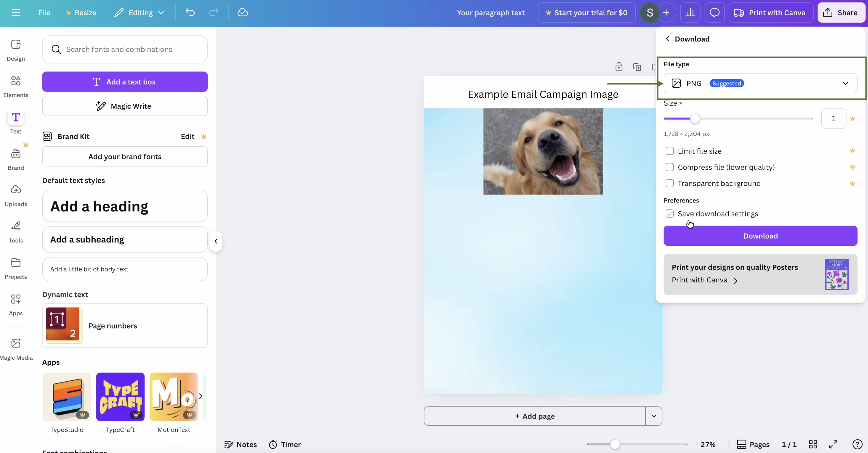Open the comments speech bubble icon
The height and width of the screenshot is (453, 868).
click(x=714, y=13)
